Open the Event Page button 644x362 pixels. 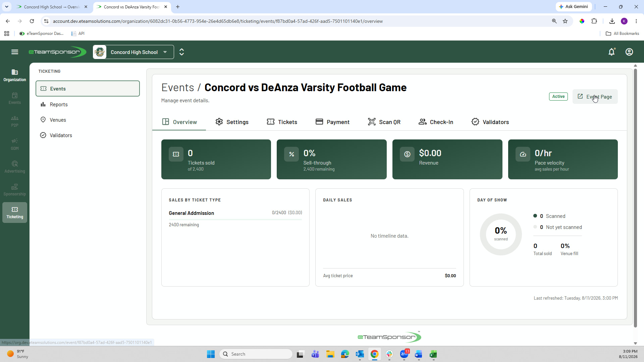[x=595, y=97]
